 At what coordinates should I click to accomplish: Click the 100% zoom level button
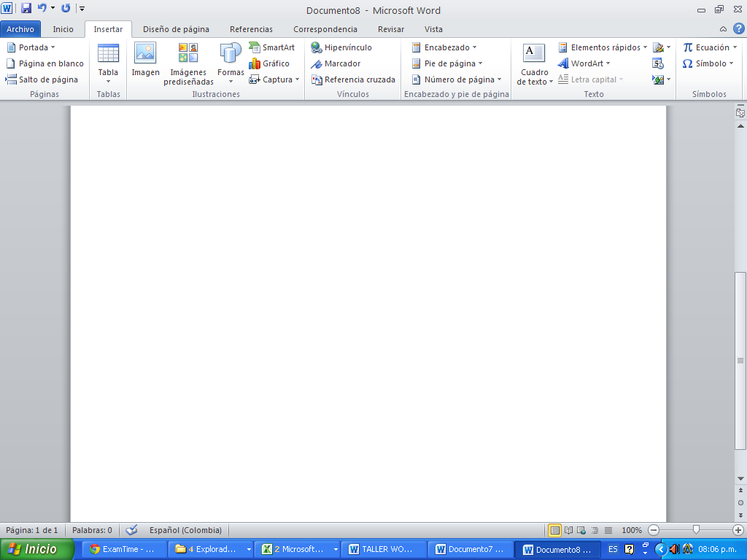pyautogui.click(x=632, y=530)
